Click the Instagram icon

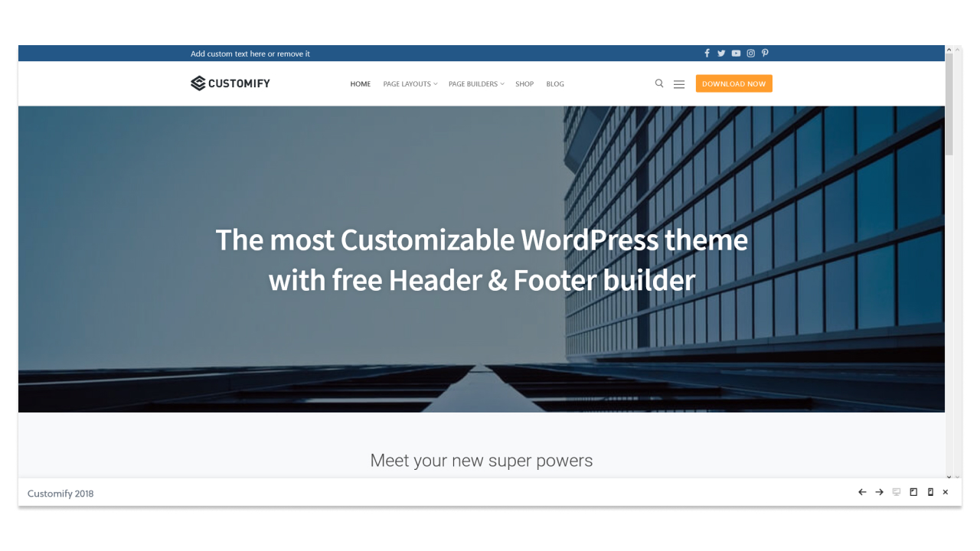pyautogui.click(x=750, y=53)
